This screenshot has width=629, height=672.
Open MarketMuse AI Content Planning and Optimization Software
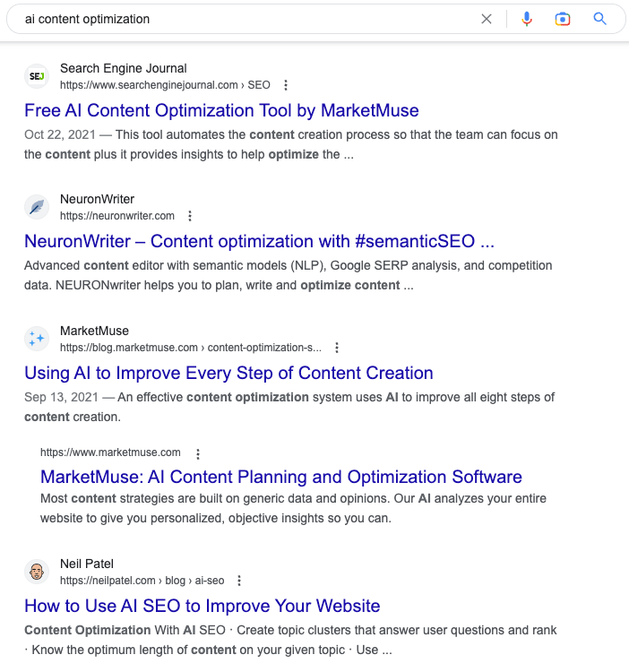(x=281, y=477)
